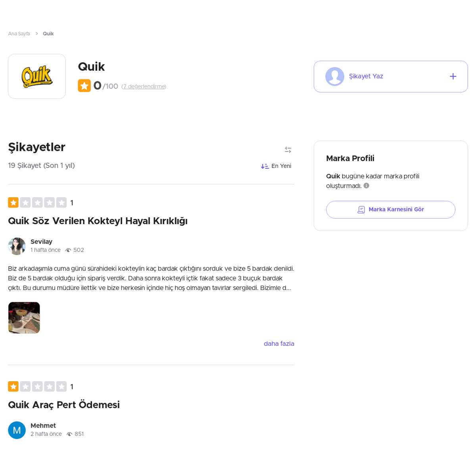Open Quik Söz Verilen Kokteyl Hayal Kırıklığı
This screenshot has width=476, height=476.
(98, 221)
